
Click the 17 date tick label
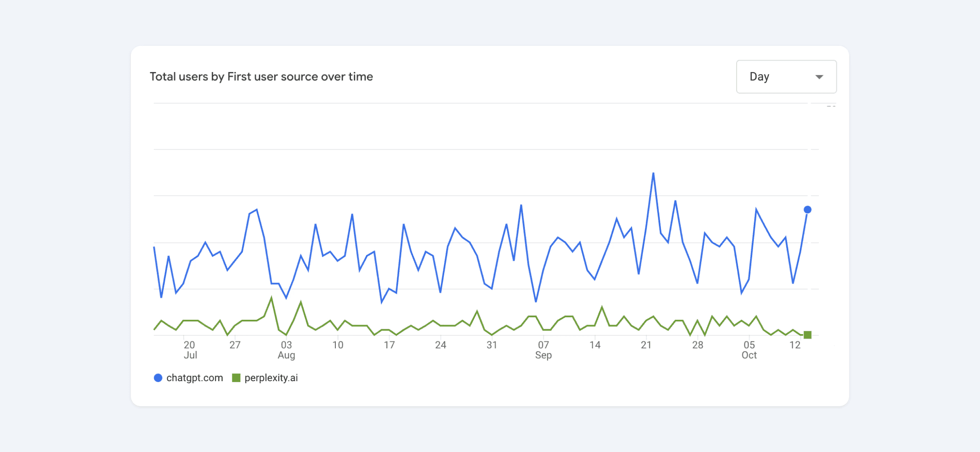click(x=389, y=345)
